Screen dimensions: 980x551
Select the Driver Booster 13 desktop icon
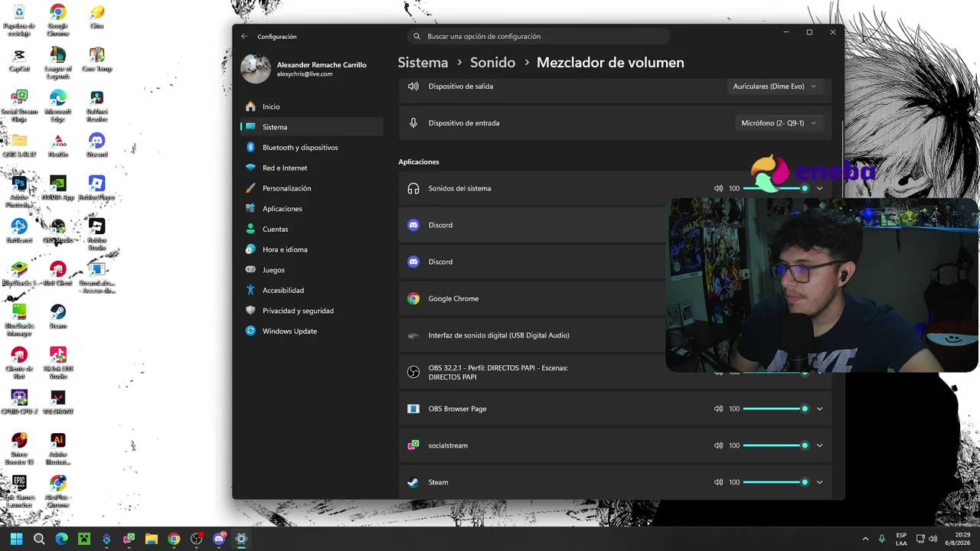click(19, 449)
